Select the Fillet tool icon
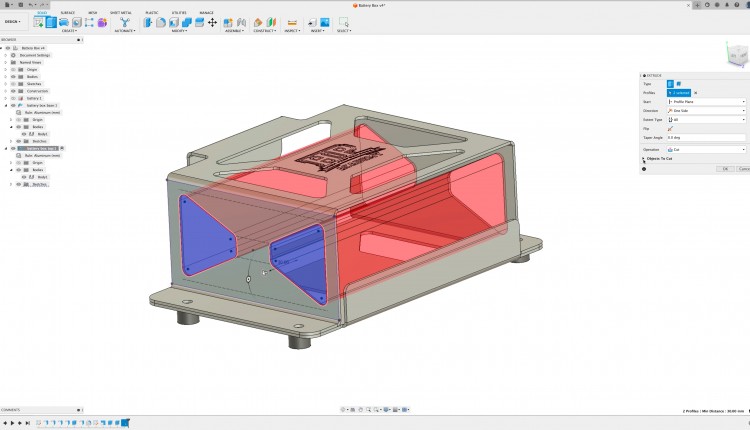 point(161,22)
